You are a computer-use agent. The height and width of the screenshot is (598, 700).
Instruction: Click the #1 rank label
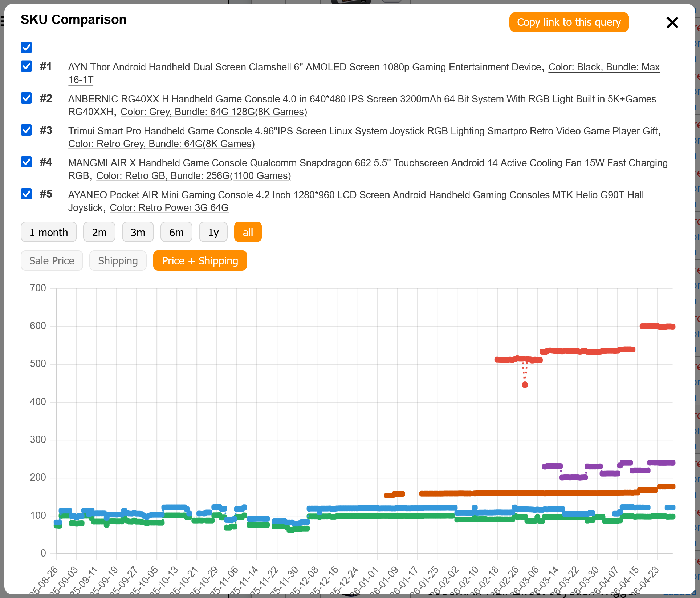click(x=46, y=66)
